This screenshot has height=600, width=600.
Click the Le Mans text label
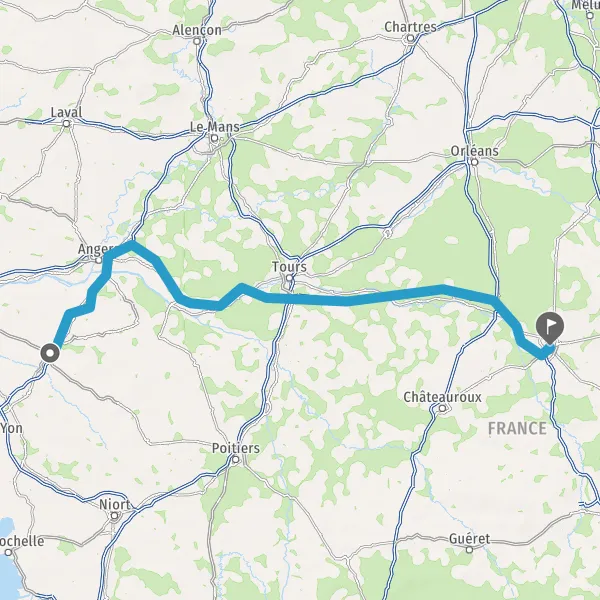pos(215,127)
